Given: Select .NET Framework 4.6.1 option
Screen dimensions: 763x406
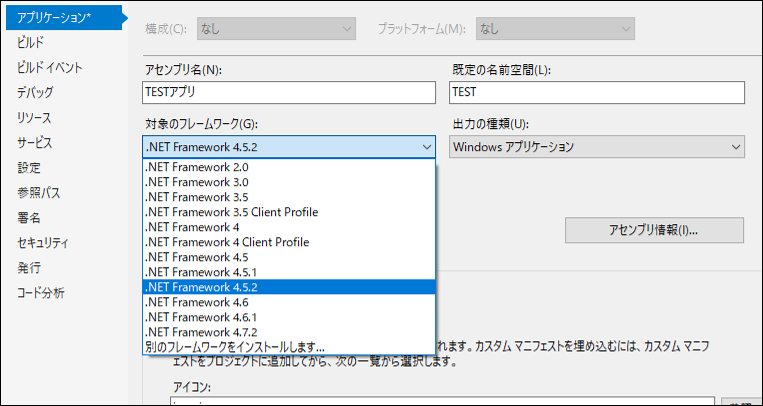Looking at the screenshot, I should [289, 317].
